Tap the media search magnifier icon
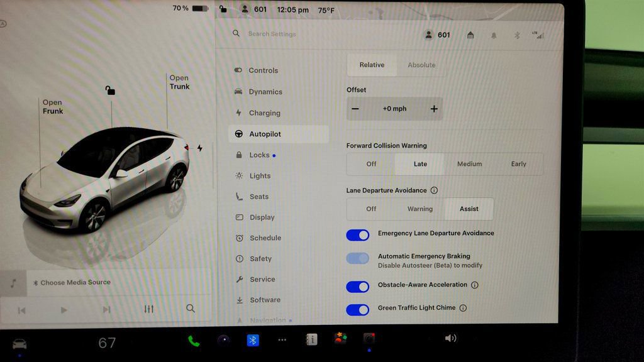Screen dimensions: 644x362 (190, 309)
